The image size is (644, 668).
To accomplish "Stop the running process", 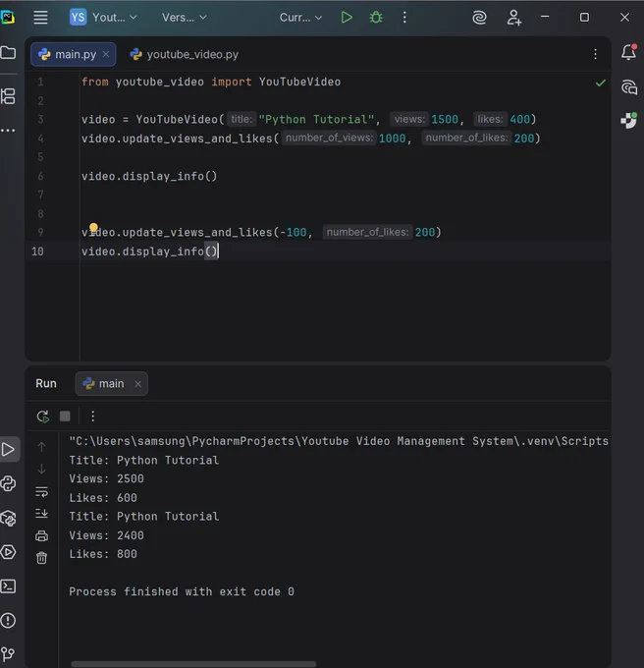I will click(65, 417).
